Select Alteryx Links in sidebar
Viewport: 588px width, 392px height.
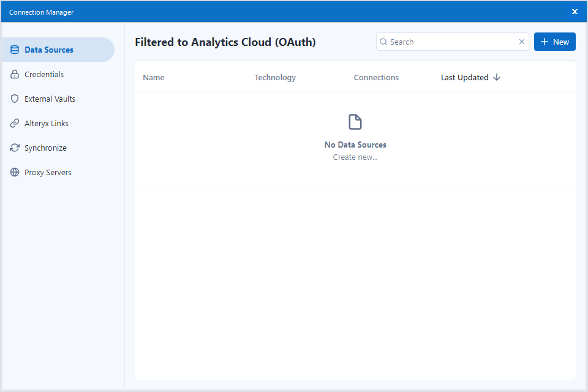point(58,123)
